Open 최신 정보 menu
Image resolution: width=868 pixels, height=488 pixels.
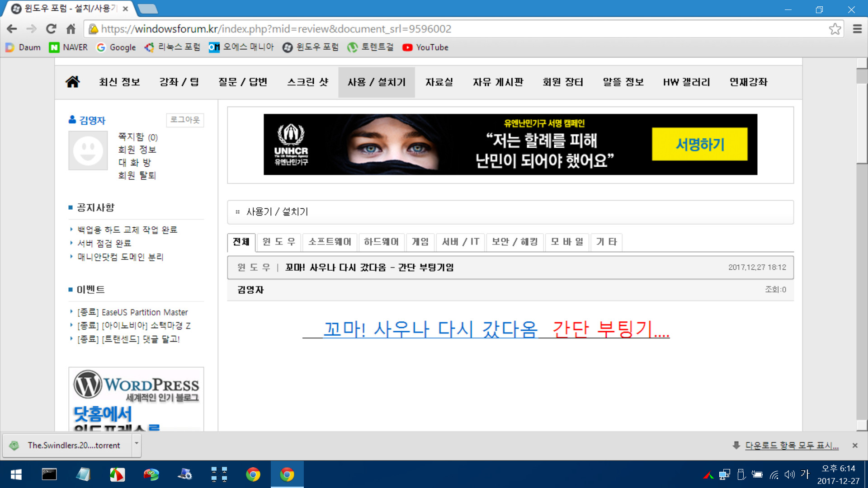[120, 82]
